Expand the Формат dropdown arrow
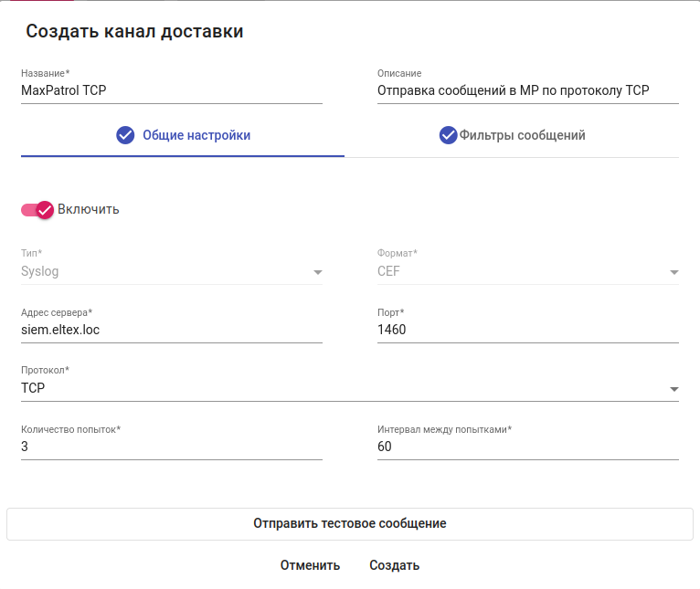This screenshot has height=589, width=700. coord(673,272)
